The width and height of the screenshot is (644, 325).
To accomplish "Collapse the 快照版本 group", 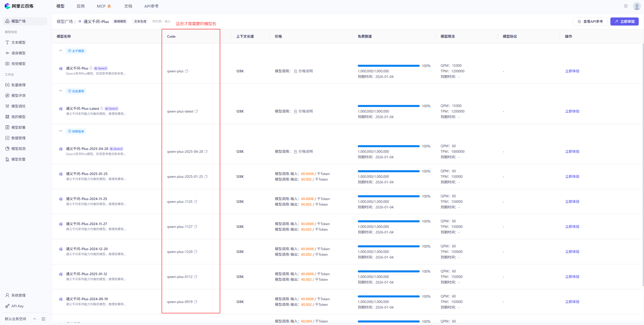I will click(x=61, y=131).
